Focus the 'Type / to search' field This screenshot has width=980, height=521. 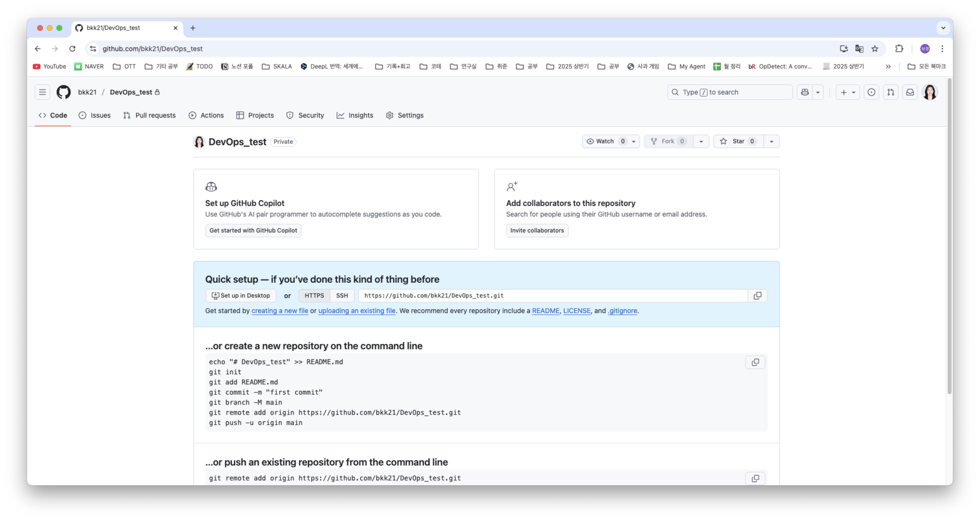click(729, 92)
